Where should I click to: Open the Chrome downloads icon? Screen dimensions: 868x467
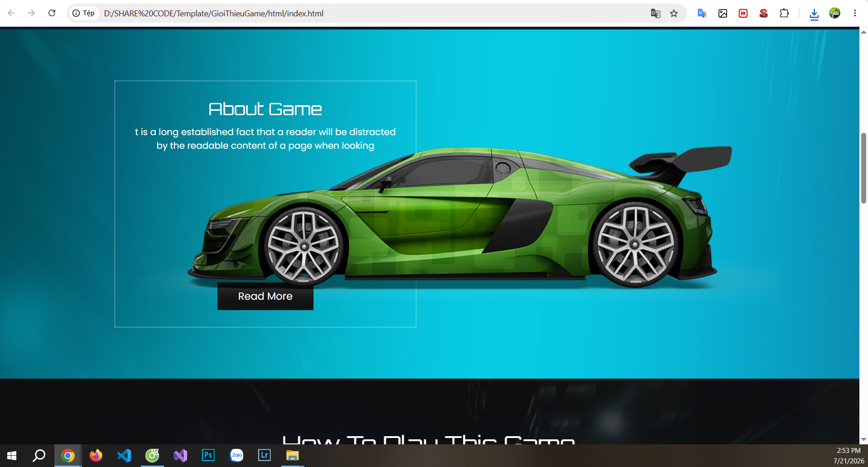(814, 14)
